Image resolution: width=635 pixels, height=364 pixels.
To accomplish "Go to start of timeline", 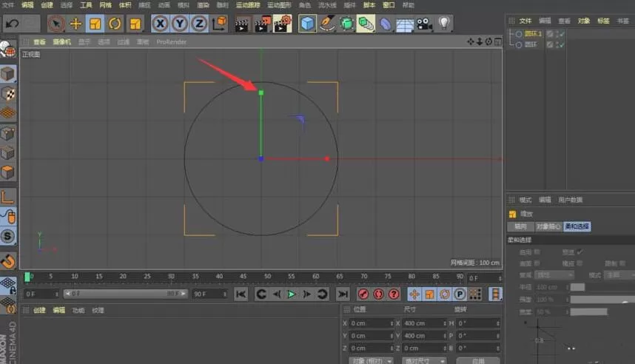I will pyautogui.click(x=241, y=294).
